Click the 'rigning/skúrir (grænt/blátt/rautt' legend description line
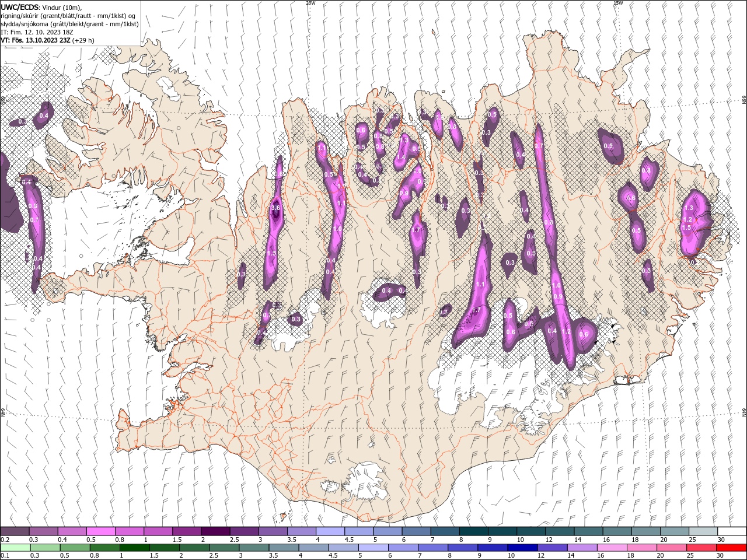Image resolution: width=747 pixels, height=560 pixels. 68,16
